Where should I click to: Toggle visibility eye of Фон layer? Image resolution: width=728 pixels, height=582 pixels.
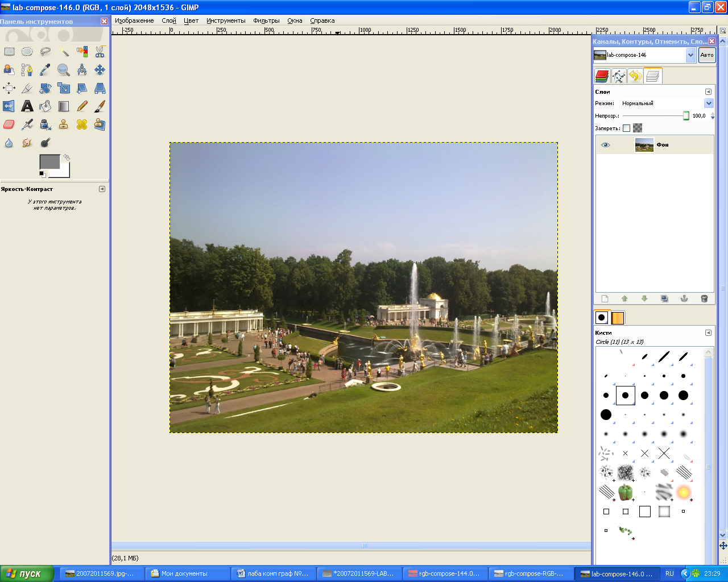tap(605, 145)
